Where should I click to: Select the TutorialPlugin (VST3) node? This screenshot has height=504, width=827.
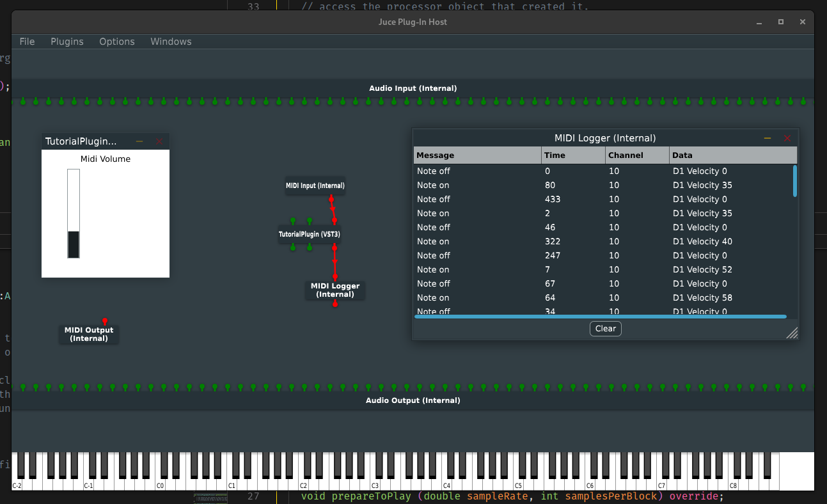coord(310,234)
